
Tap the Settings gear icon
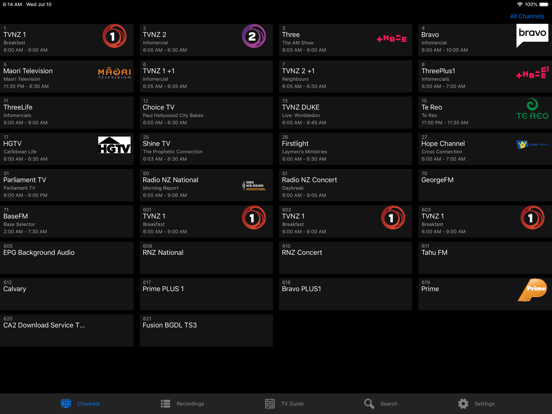[463, 403]
